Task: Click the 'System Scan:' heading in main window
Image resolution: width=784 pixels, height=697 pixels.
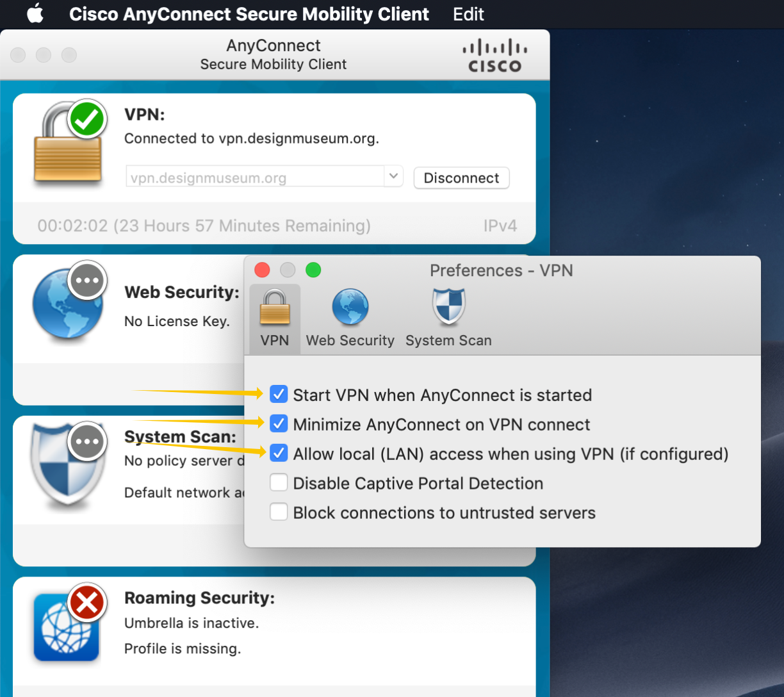Action: click(x=180, y=437)
